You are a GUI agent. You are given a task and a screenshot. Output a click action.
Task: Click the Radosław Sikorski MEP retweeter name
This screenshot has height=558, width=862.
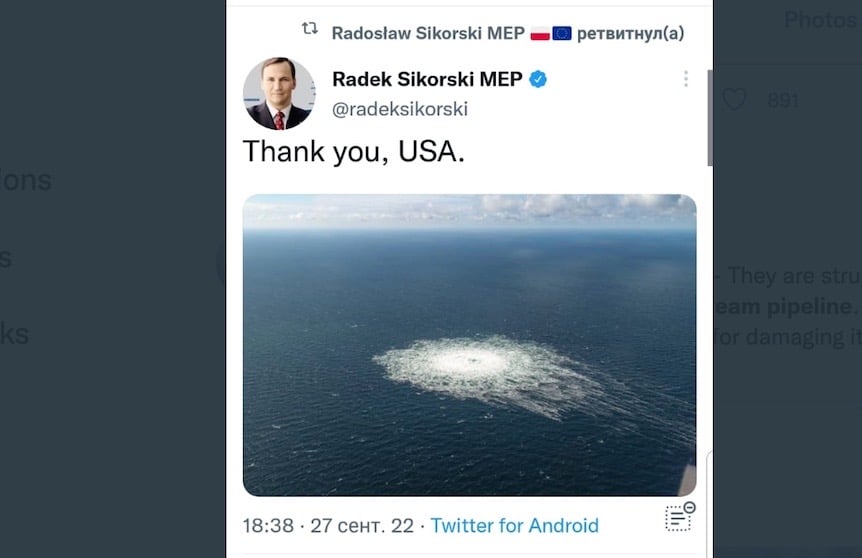point(428,33)
